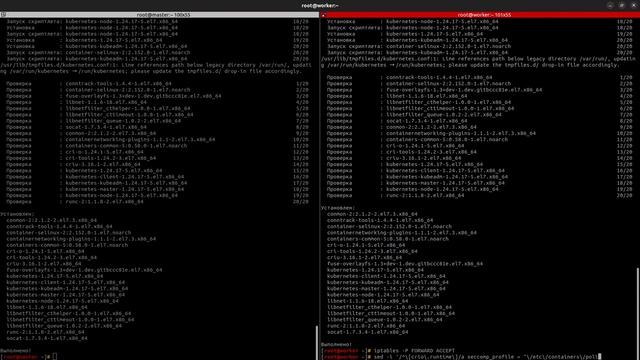The image size is (640, 360).
Task: Select the iptables -P FORWARD ACCEPT command
Action: [x=414, y=351]
